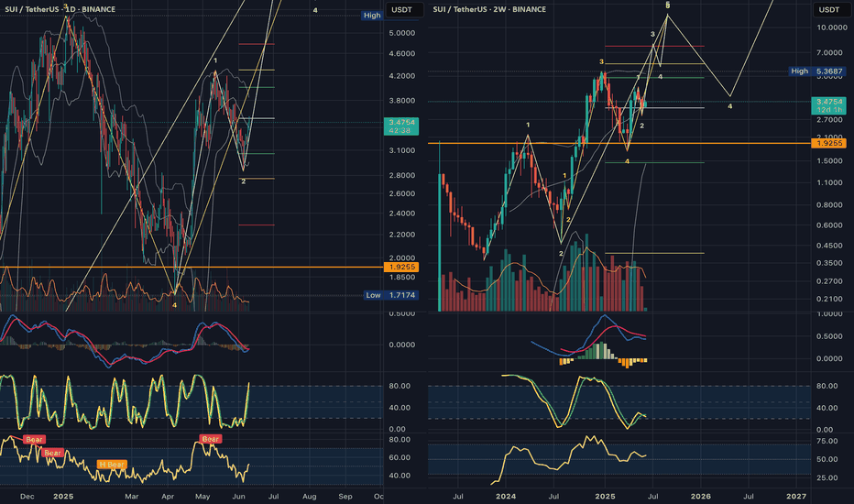Select the 3.4754 current price label on 2W chart

coord(828,105)
